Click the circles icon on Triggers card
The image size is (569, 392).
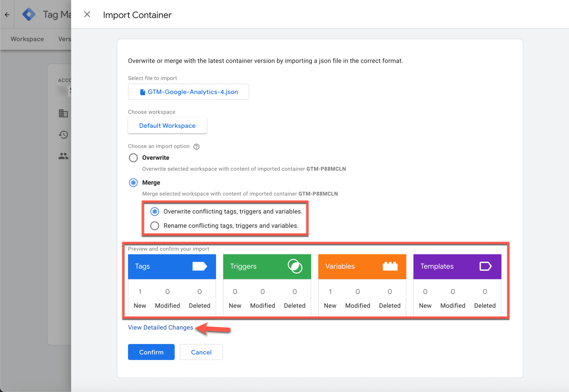295,266
